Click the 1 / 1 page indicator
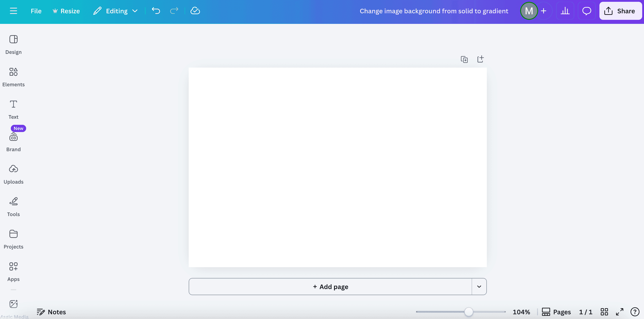The image size is (644, 319). [x=585, y=312]
